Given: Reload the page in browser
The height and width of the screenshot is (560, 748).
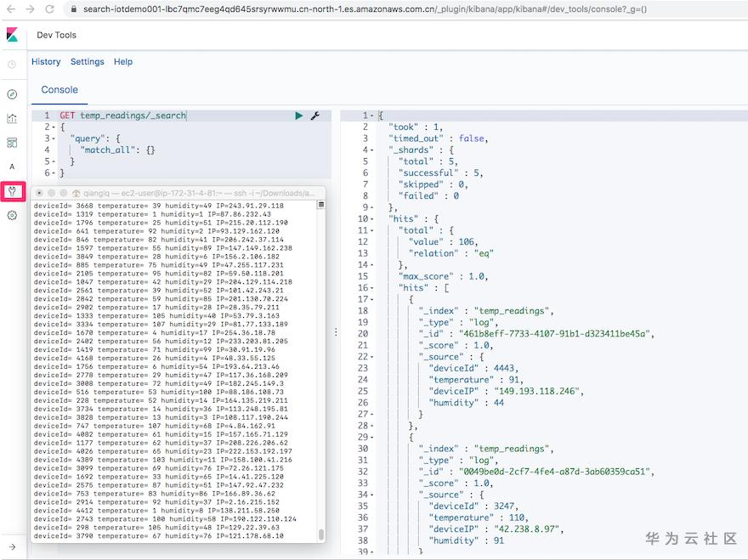Looking at the screenshot, I should [49, 9].
